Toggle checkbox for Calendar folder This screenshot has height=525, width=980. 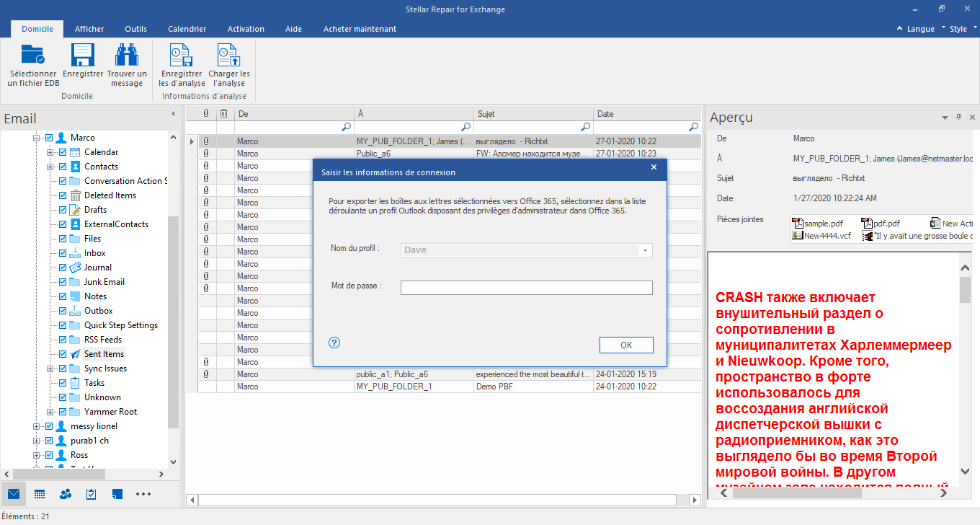pos(63,152)
